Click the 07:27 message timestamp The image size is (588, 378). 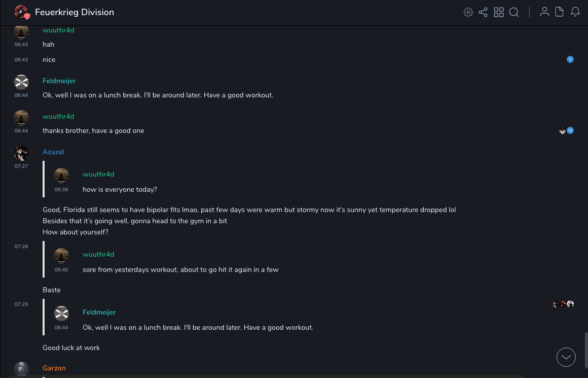point(21,166)
